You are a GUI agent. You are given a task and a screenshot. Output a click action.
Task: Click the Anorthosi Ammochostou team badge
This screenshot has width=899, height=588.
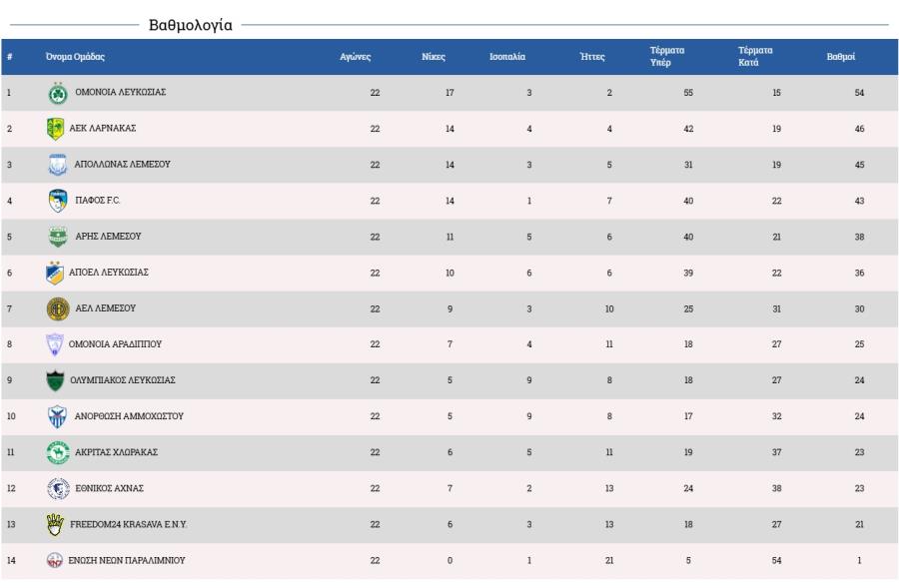[x=57, y=416]
